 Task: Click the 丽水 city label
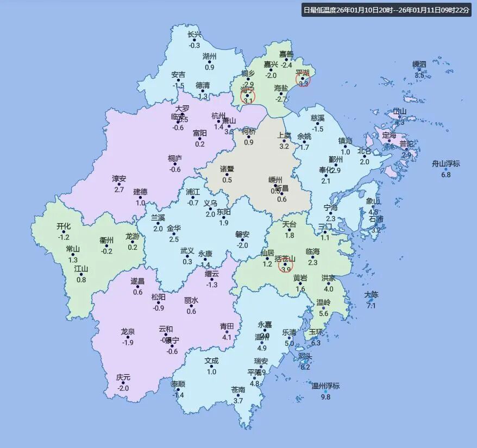(x=190, y=299)
